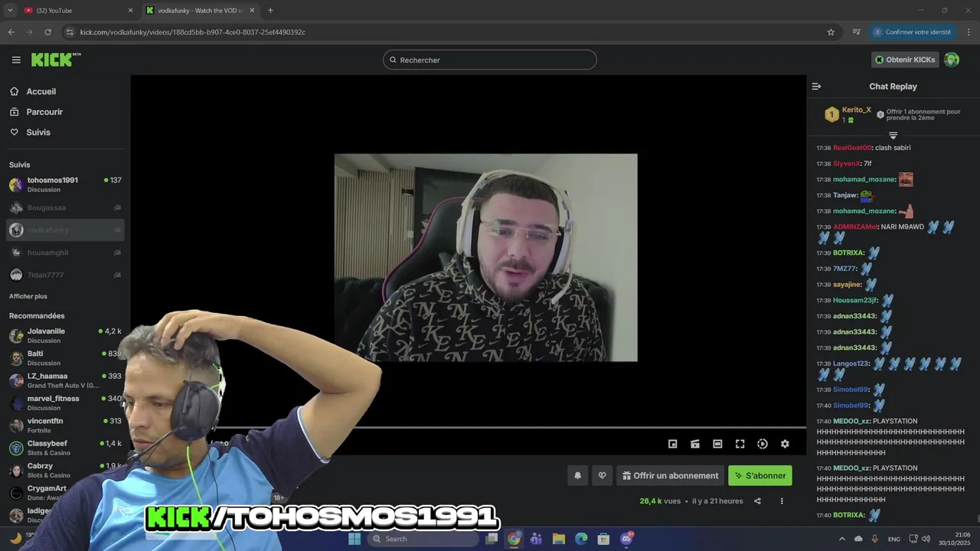Click Balti channel avatar

(16, 358)
